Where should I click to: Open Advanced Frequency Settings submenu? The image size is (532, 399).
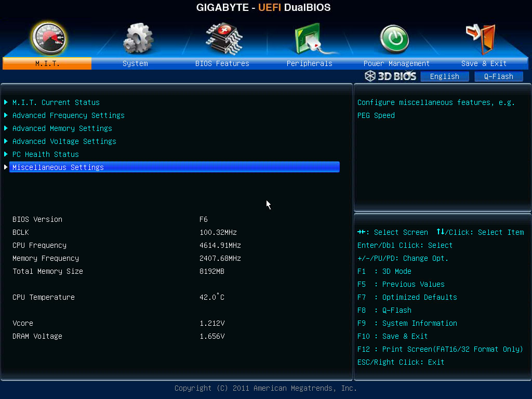69,115
